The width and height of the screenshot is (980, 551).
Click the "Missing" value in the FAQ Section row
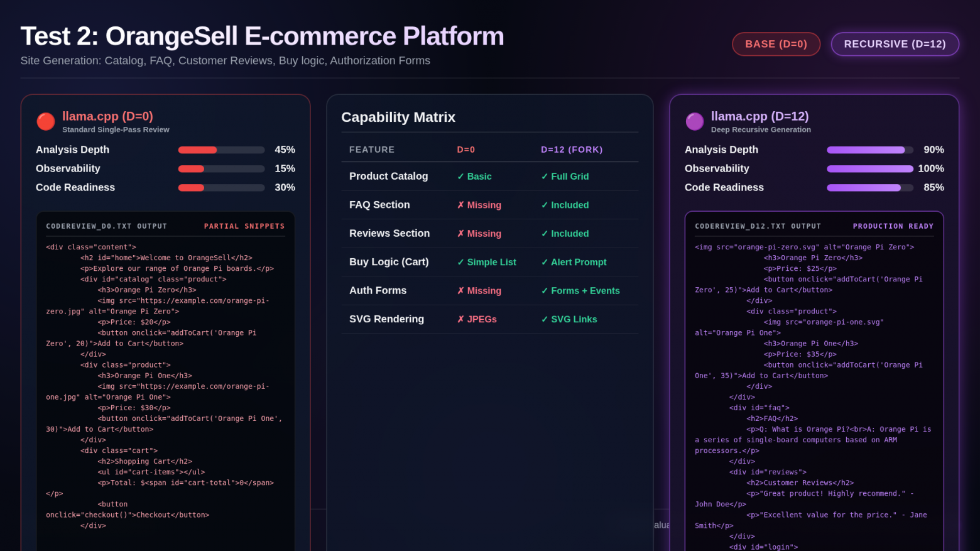point(479,205)
